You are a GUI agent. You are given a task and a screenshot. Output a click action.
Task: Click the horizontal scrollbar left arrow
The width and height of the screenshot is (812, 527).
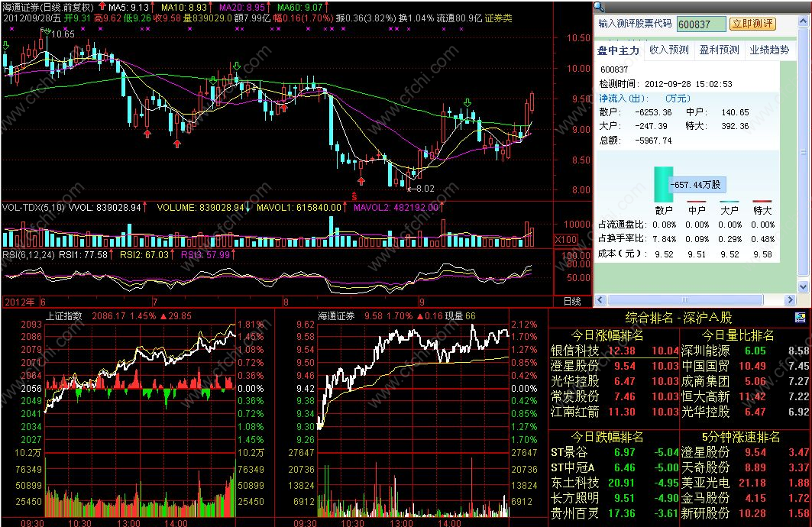pyautogui.click(x=600, y=299)
